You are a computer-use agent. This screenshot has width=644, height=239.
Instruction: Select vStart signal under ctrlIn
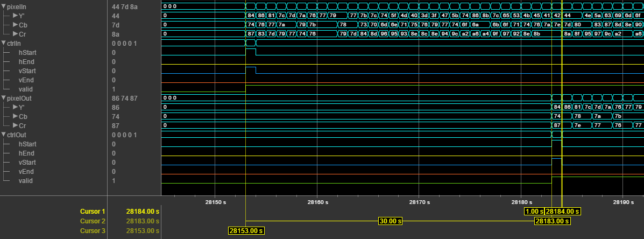click(x=27, y=71)
